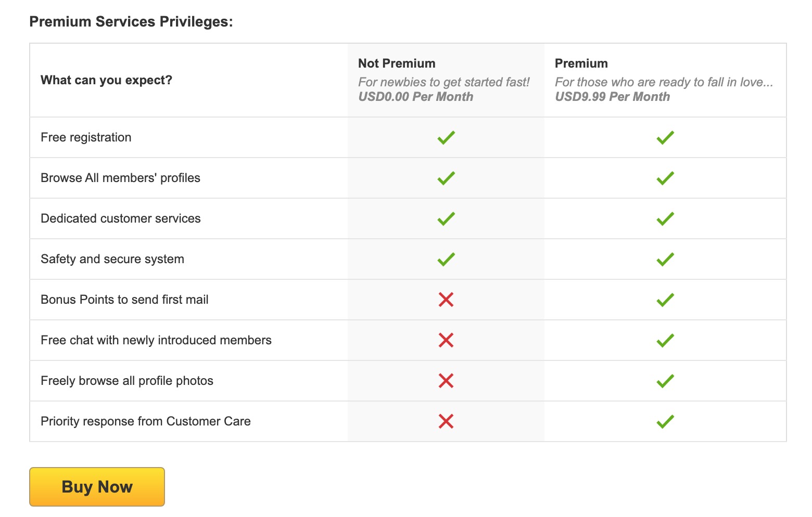This screenshot has width=812, height=517.
Task: Click the Priority response from Customer Care label
Action: click(x=146, y=421)
